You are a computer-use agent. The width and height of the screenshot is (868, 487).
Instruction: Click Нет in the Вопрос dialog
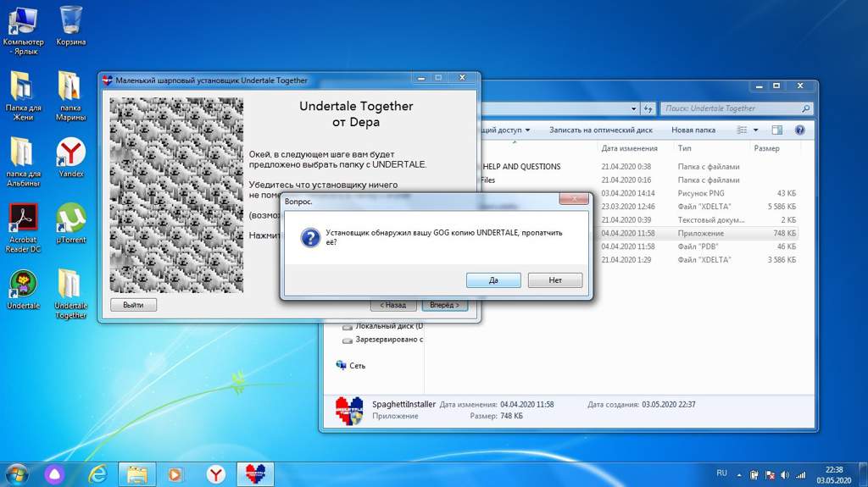pos(555,280)
